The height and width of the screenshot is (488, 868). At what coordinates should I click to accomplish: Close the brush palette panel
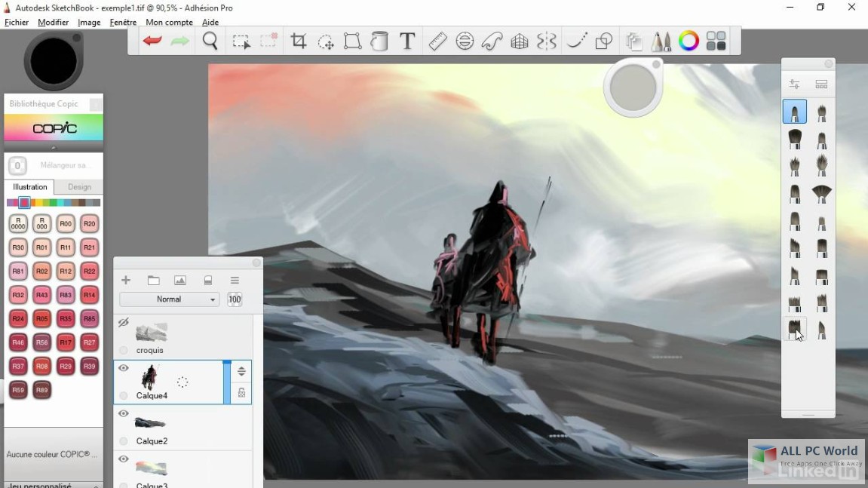829,63
